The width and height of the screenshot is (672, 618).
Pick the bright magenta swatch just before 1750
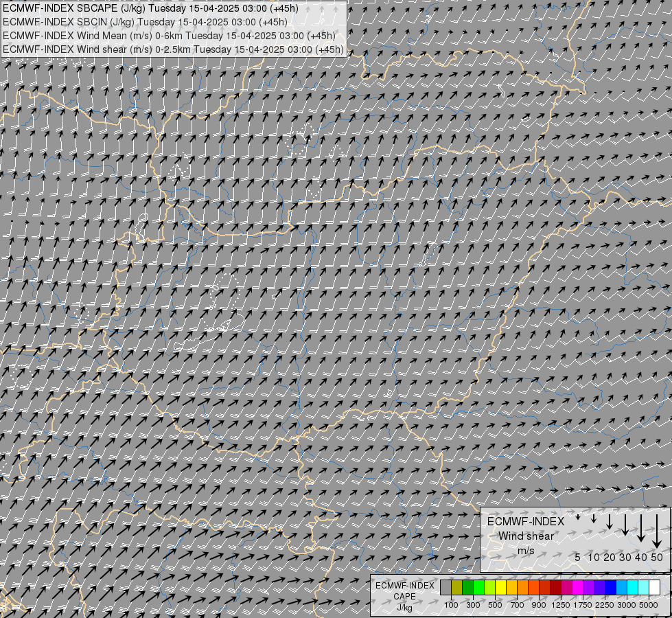pyautogui.click(x=578, y=588)
